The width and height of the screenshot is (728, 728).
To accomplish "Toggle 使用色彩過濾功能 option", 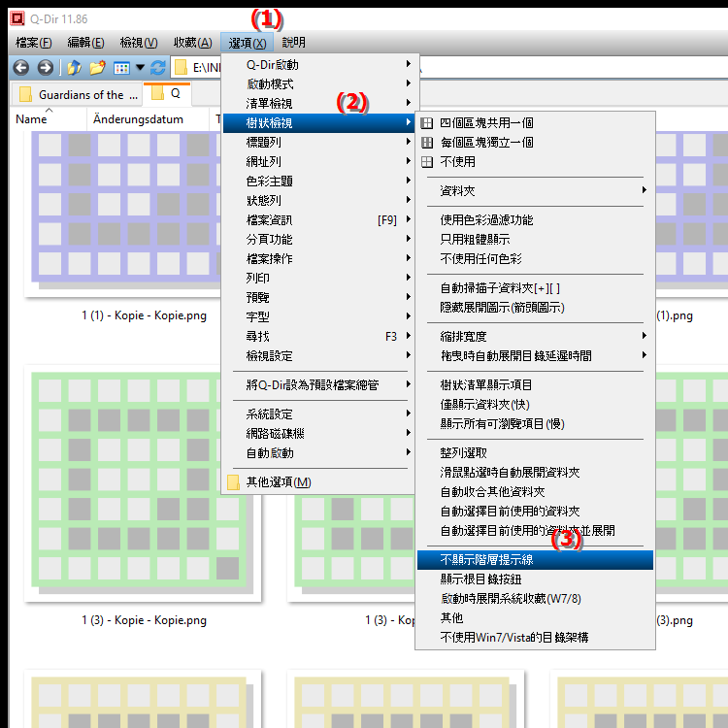I will coord(535,220).
